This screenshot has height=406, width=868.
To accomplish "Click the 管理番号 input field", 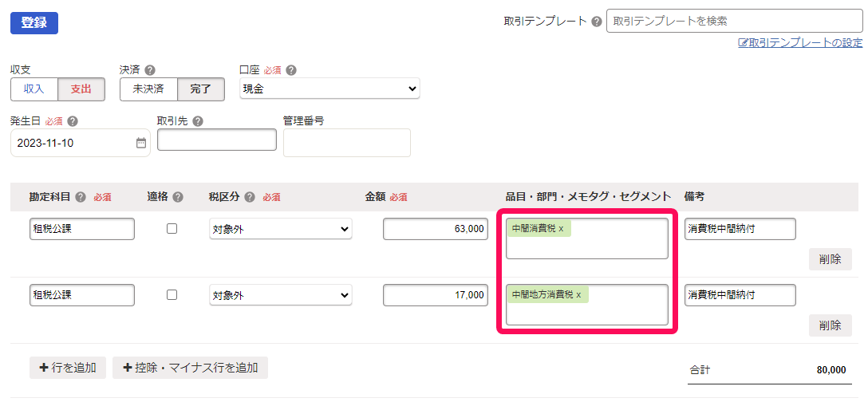I will tap(347, 143).
